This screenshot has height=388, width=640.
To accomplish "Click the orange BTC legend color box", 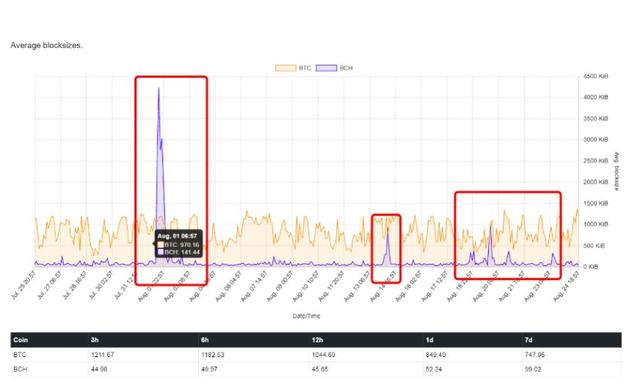I will pos(285,68).
